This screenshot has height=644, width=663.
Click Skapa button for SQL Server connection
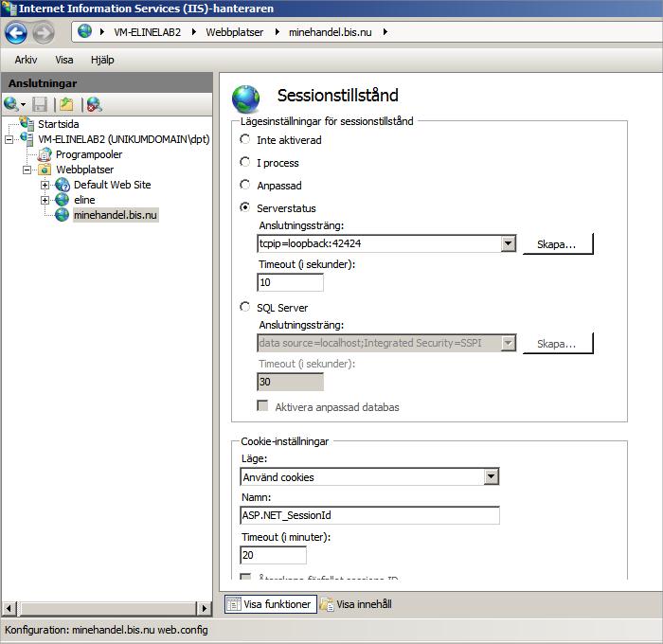[x=557, y=344]
